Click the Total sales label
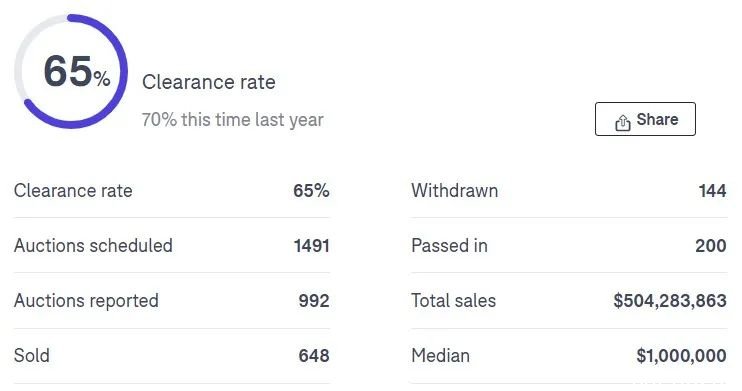Screen dimensions: 742x391 (453, 301)
